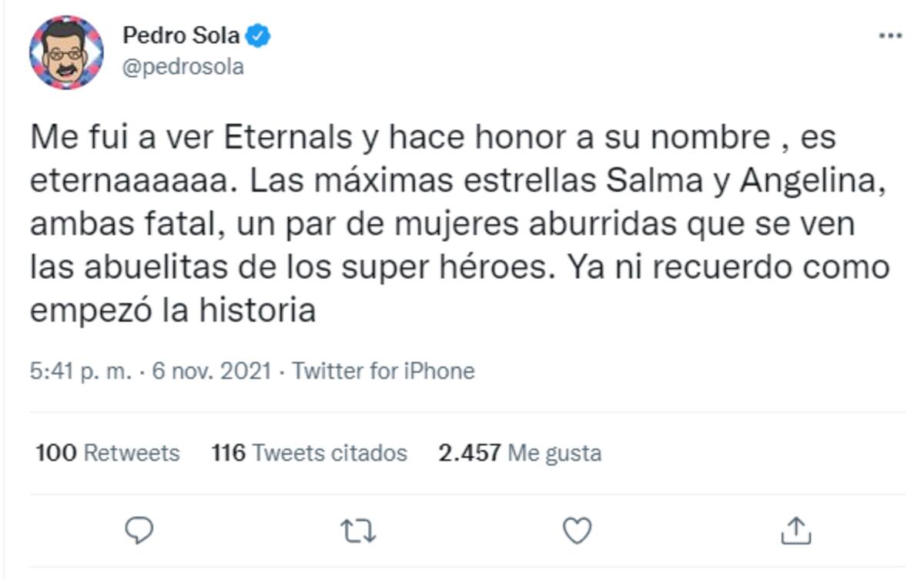
Task: Click the 5:41 p. m. timestamp
Action: 82,371
